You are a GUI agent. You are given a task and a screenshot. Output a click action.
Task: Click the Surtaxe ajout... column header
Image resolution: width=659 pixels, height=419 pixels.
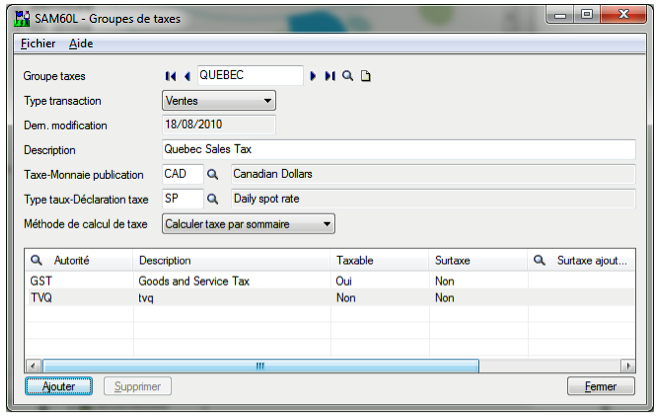coord(581,261)
